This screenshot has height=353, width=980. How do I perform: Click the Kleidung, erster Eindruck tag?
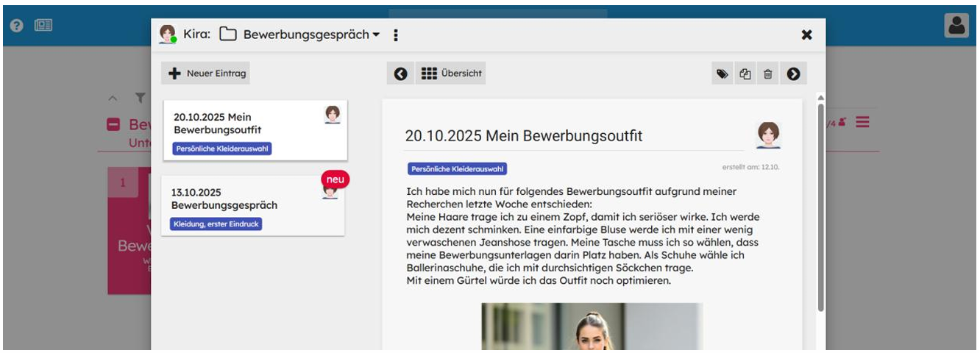[216, 224]
